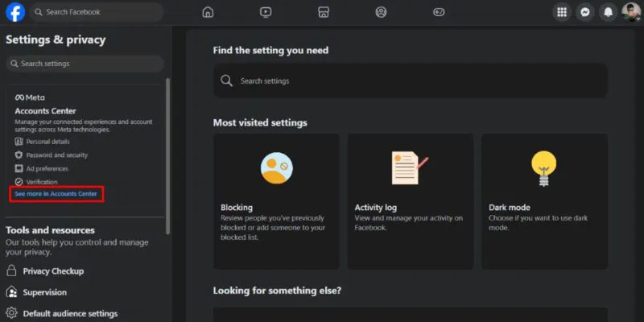This screenshot has height=322, width=644.
Task: Click the Privacy Checkup lock icon
Action: [x=11, y=270]
